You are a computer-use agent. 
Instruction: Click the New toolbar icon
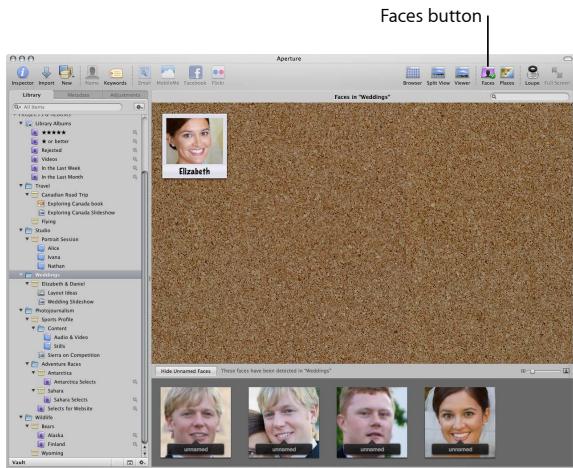click(x=67, y=76)
